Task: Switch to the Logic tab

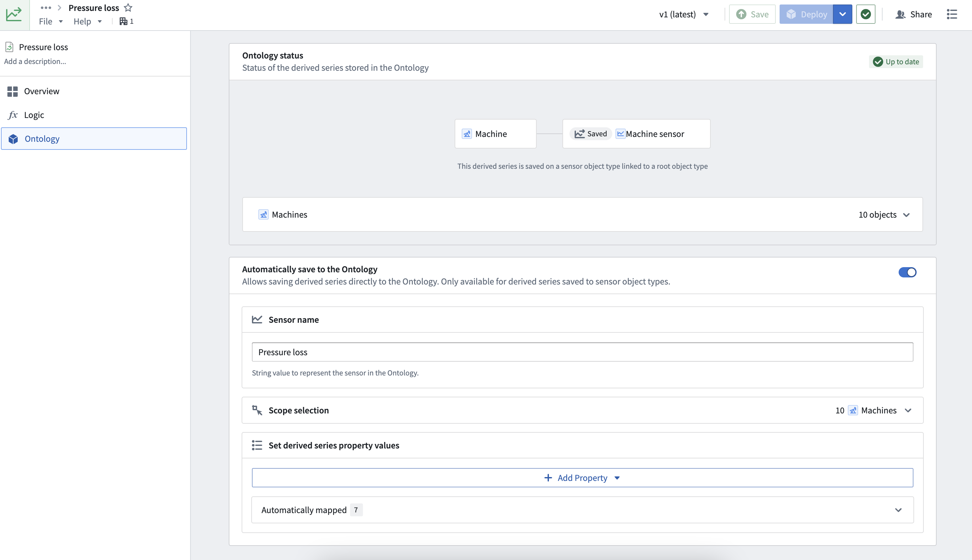Action: [94, 115]
